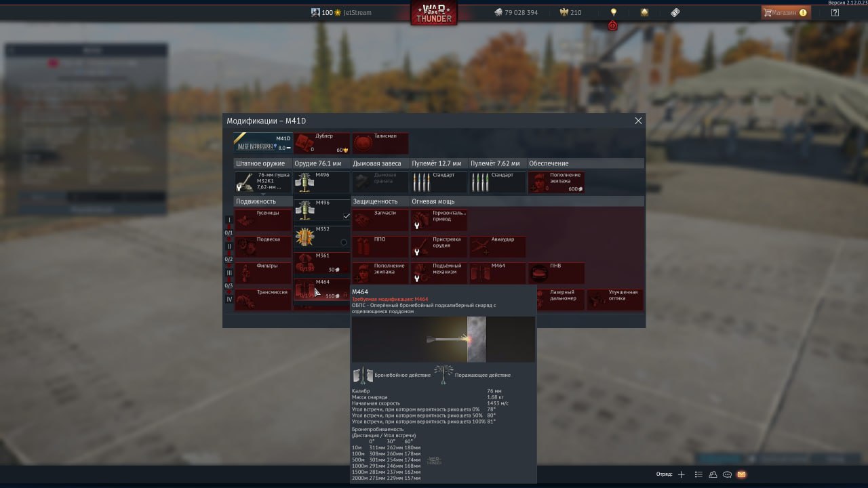This screenshot has width=868, height=488.
Task: Click the Silver Lions balance 79 028 394
Action: click(515, 12)
